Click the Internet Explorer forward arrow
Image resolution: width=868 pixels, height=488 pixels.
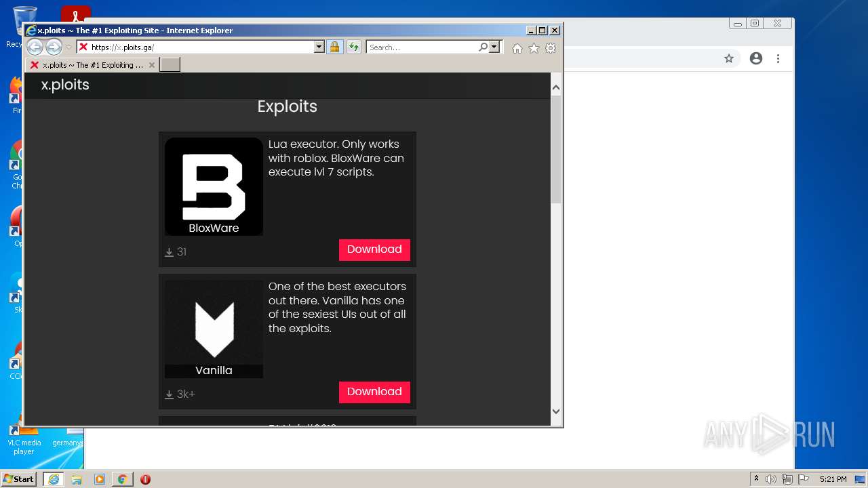pyautogui.click(x=54, y=47)
